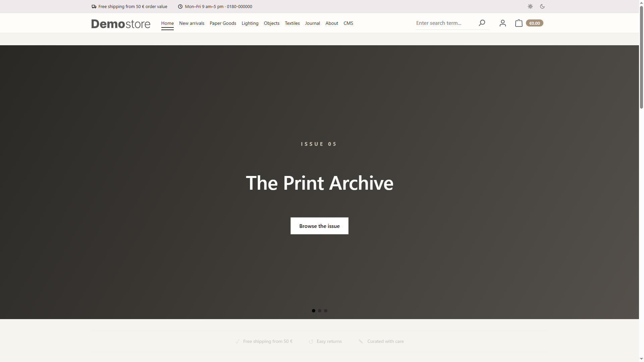This screenshot has height=362, width=644.
Task: Open Lighting category
Action: point(250,23)
